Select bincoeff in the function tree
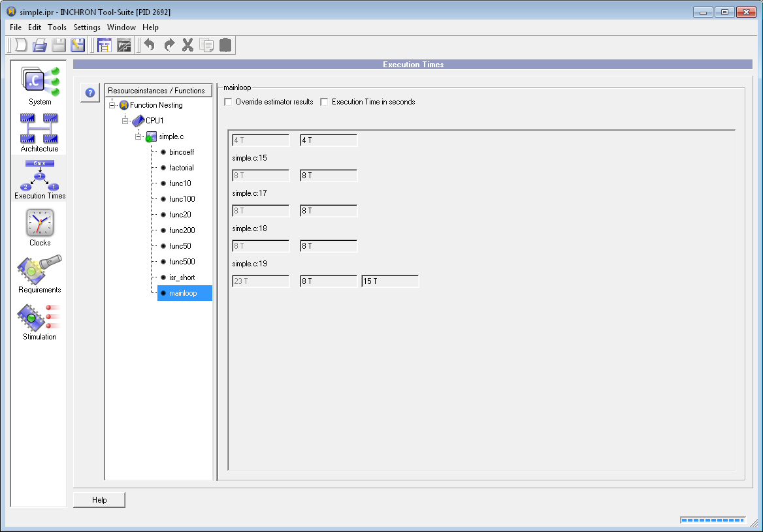 (182, 152)
